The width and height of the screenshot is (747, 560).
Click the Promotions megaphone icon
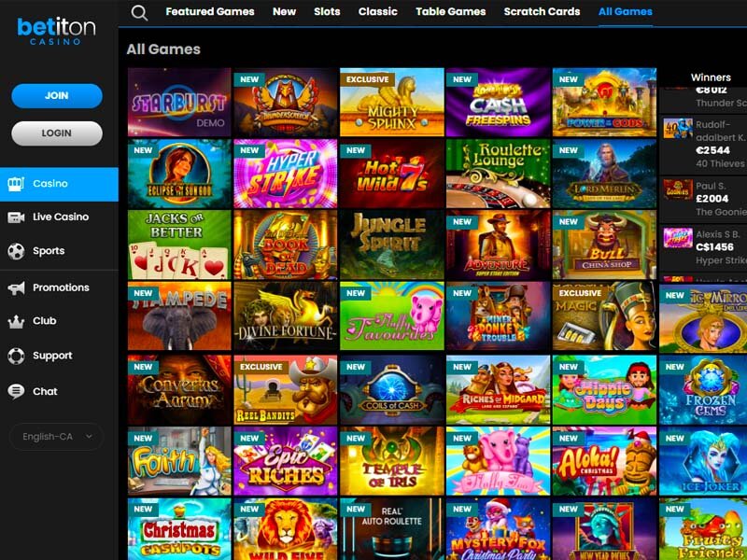[16, 287]
